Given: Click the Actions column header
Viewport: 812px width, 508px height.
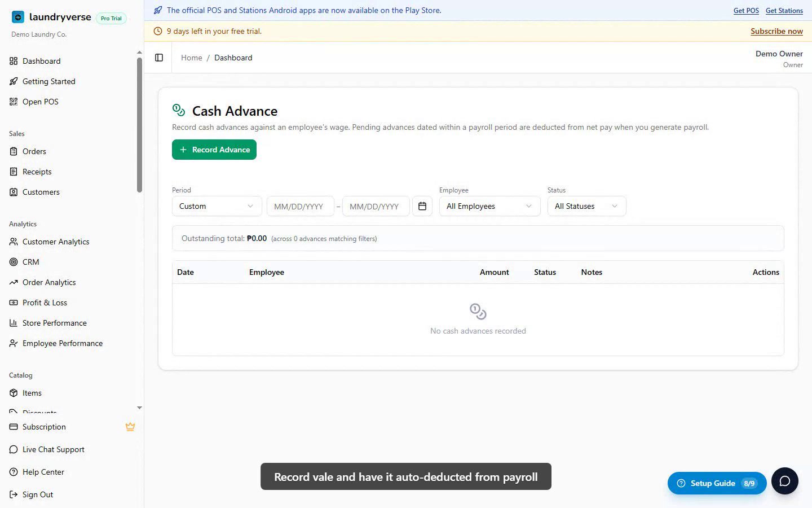Looking at the screenshot, I should [x=766, y=272].
